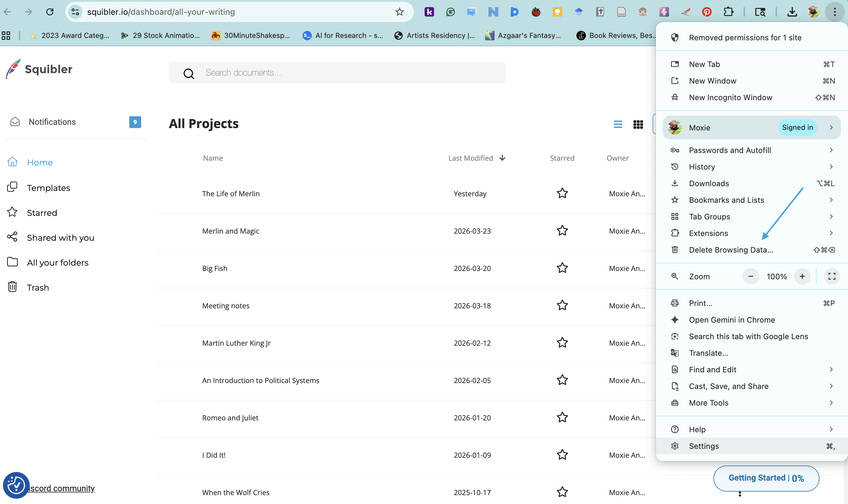Click the Search documents field
Screen dimensions: 848x504
(x=336, y=73)
